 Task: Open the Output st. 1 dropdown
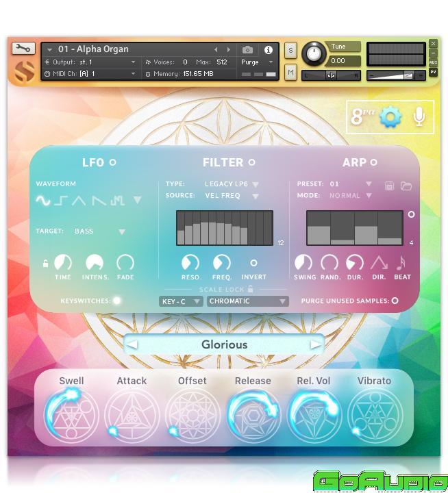click(x=90, y=62)
